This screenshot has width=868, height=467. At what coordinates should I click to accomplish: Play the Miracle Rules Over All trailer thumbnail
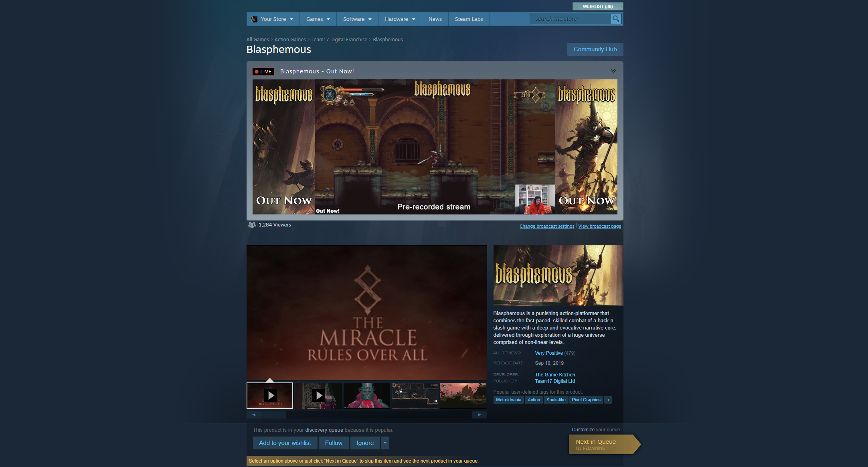tap(270, 396)
